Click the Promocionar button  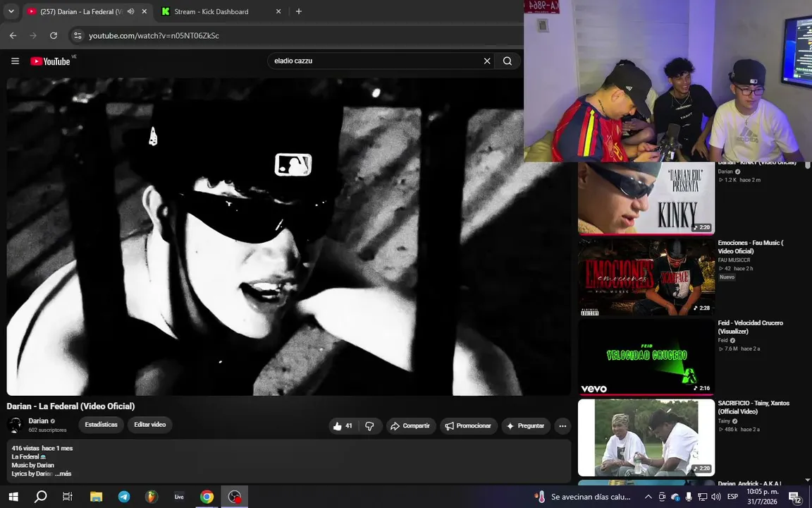(469, 426)
